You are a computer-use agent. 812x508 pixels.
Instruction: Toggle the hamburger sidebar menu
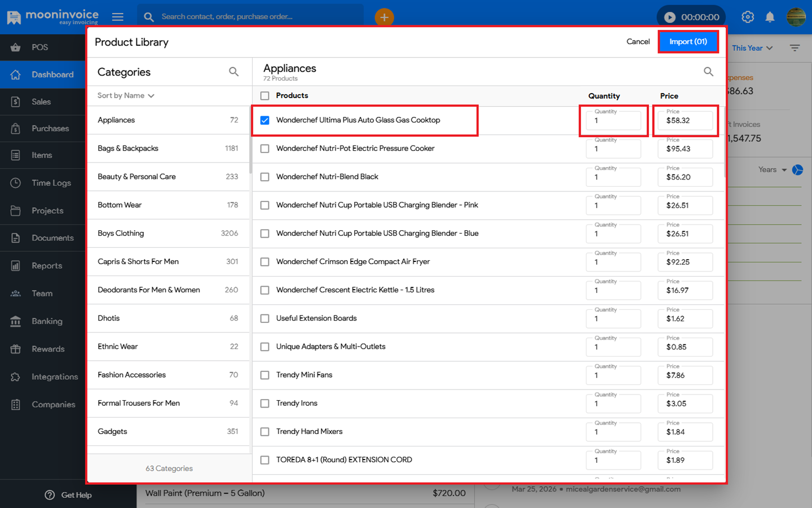118,17
